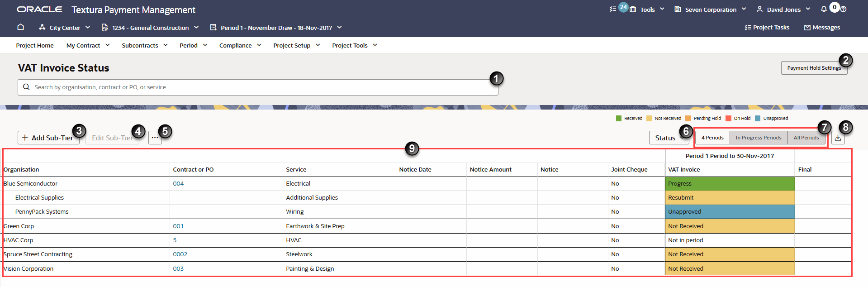Click the Messages envelope icon
This screenshot has height=287, width=868.
(807, 28)
